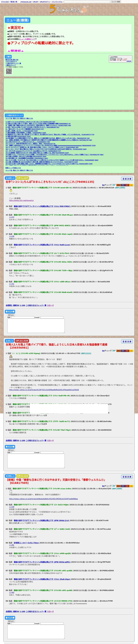Open UPLIFTログイン in the top bar
The image size is (138, 644).
click(x=45, y=2)
